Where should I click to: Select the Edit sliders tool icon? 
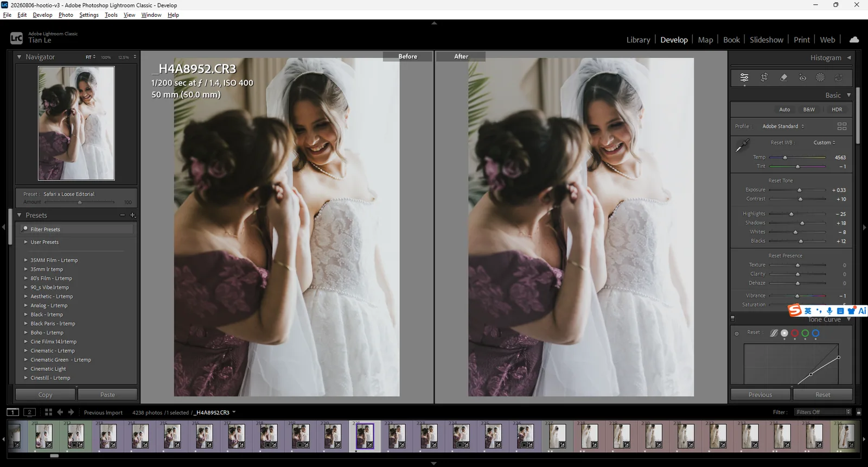pyautogui.click(x=744, y=78)
